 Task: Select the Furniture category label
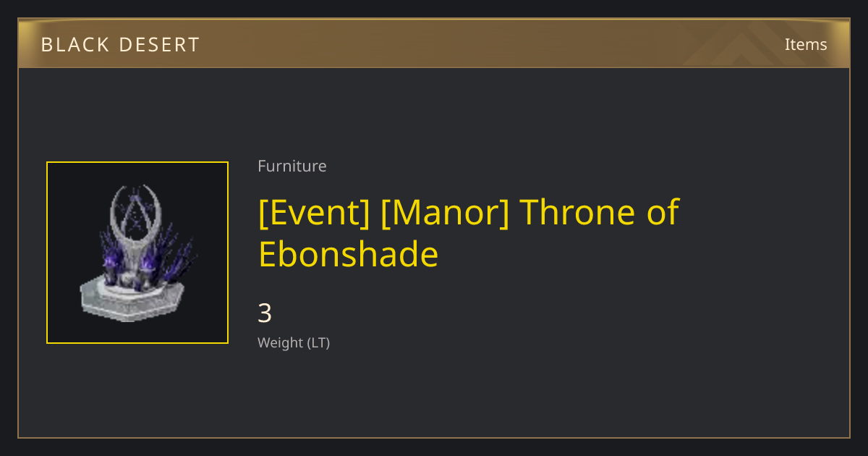292,166
